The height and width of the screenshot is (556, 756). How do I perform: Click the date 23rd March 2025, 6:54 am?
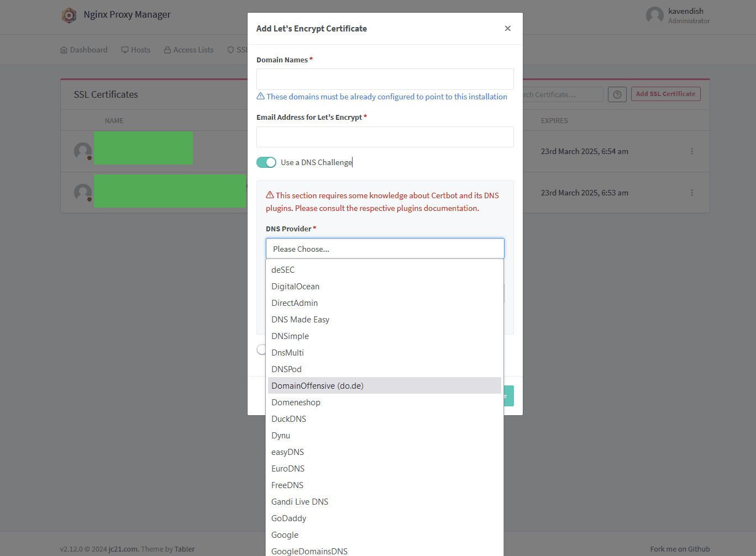coord(585,151)
